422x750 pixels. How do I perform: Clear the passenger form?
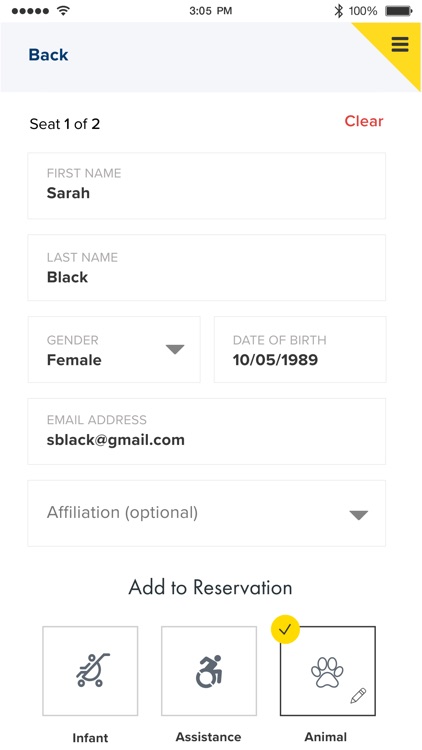364,121
